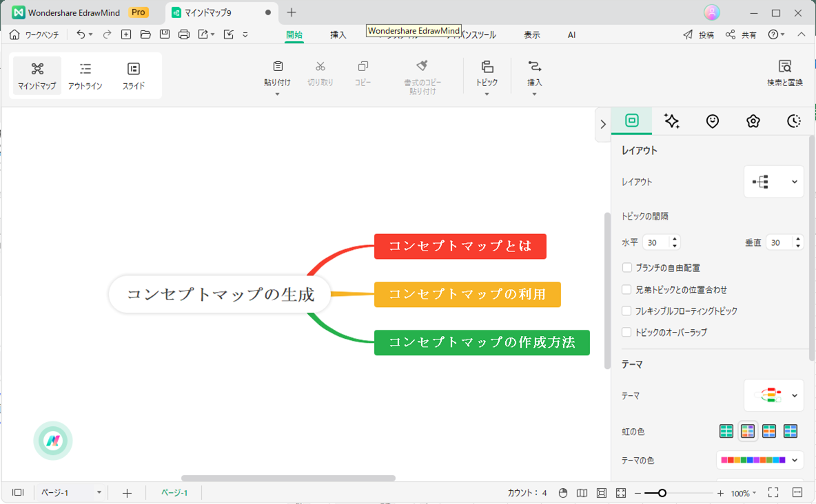
Task: Click the zoom in plus button
Action: point(720,493)
